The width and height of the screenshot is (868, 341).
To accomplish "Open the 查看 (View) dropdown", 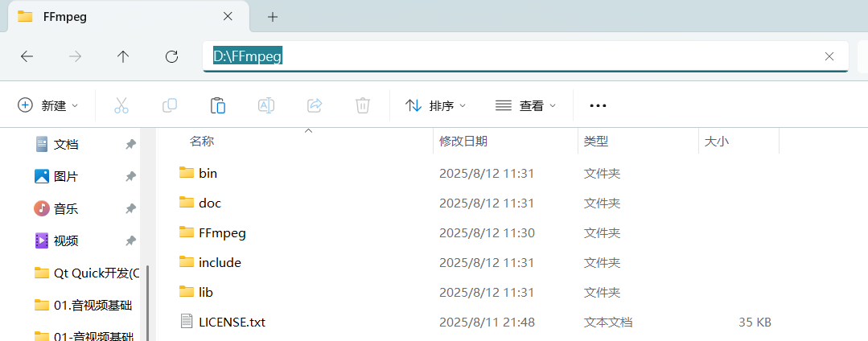I will click(x=525, y=105).
